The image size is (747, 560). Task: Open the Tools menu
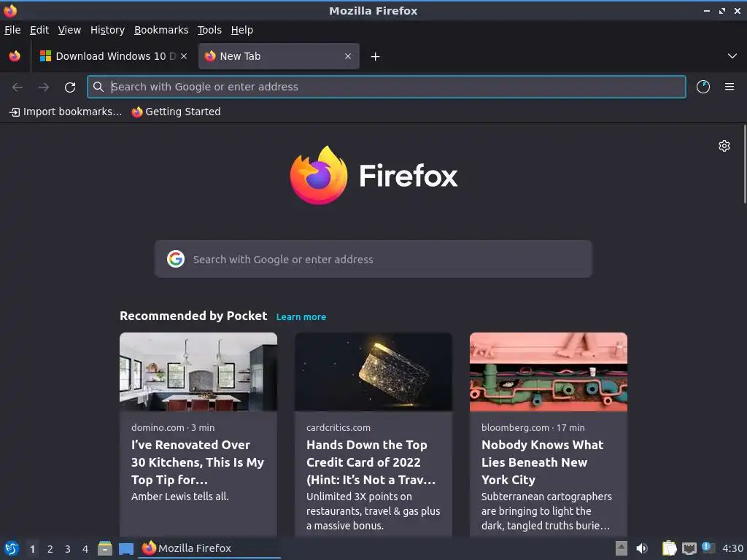click(209, 30)
